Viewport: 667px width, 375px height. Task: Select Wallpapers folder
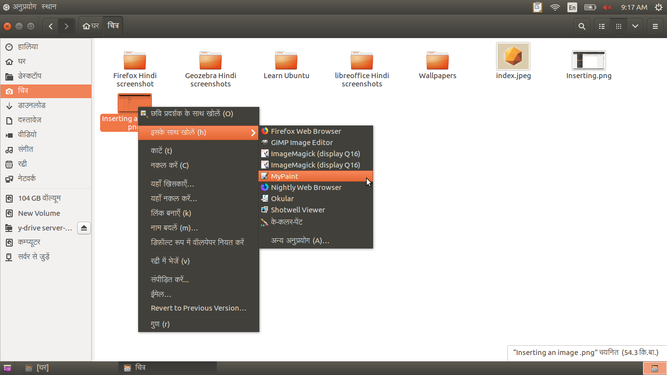click(437, 65)
